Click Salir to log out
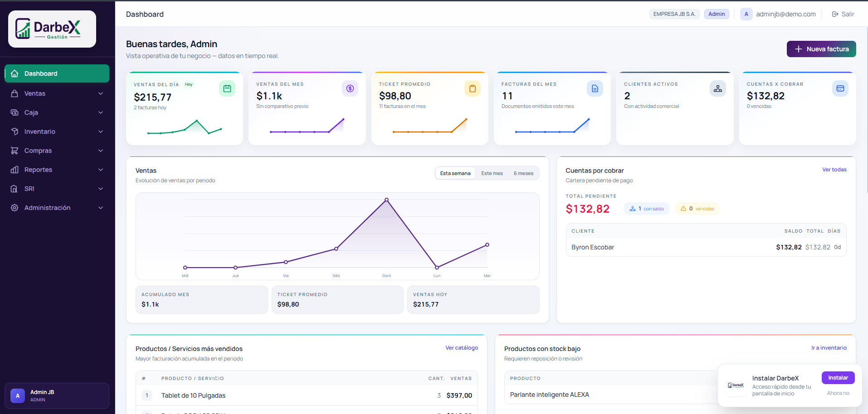This screenshot has height=414, width=868. tap(843, 14)
